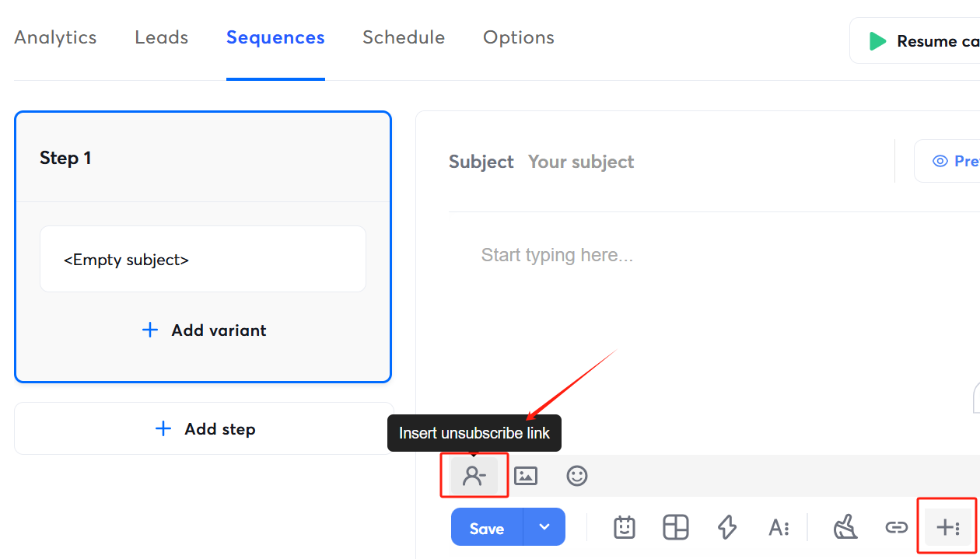Insert a hyperlink with the link icon
The image size is (980, 559).
coord(896,527)
